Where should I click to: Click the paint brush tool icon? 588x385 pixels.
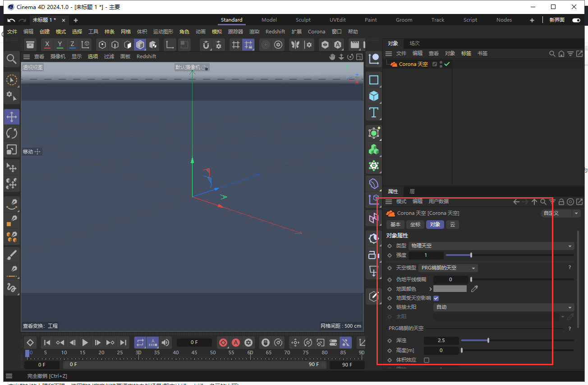click(12, 256)
